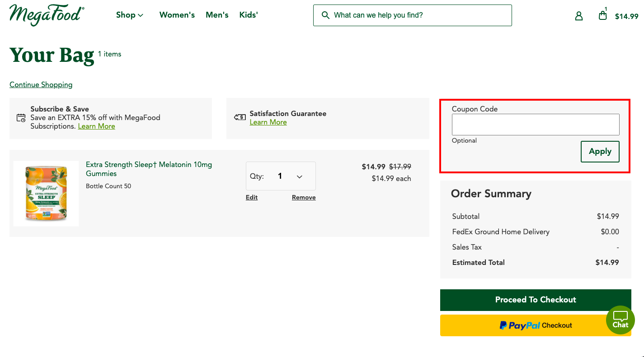
Task: Open Extra Strength Sleep Melatonin product title
Action: [x=149, y=169]
